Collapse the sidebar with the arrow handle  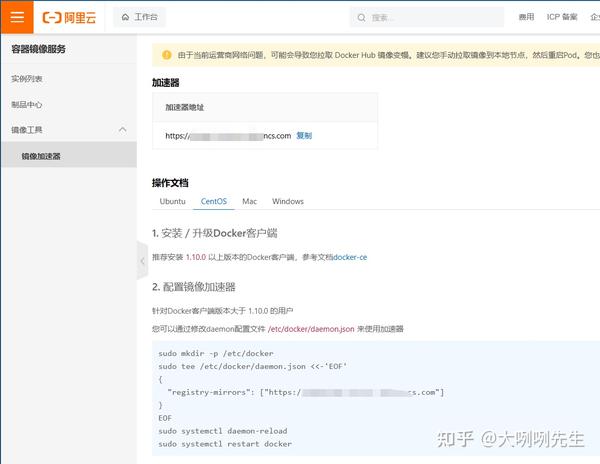pos(142,260)
